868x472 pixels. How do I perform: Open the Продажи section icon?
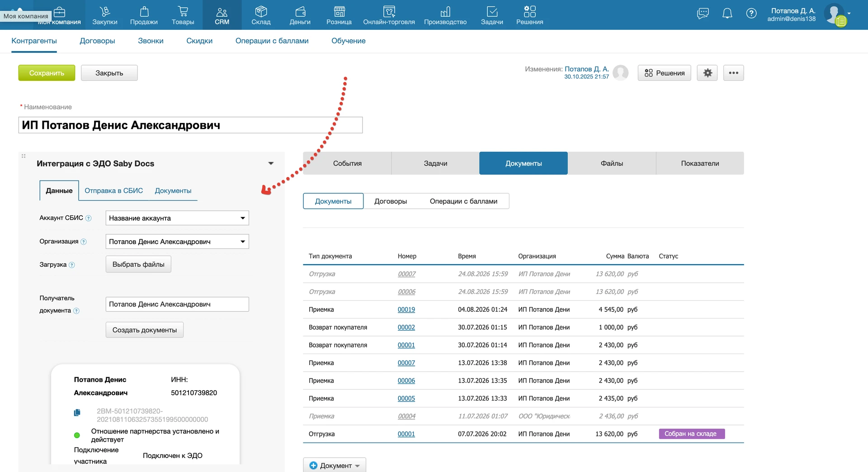click(144, 12)
